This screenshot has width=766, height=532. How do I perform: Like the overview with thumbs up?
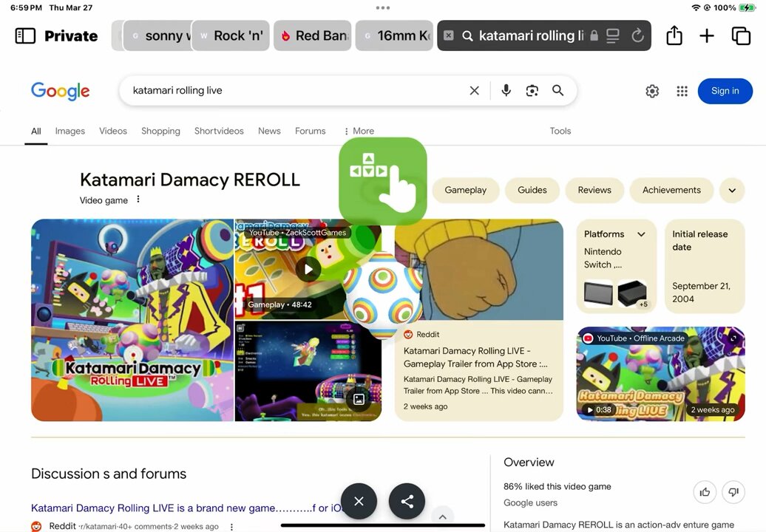click(x=705, y=492)
